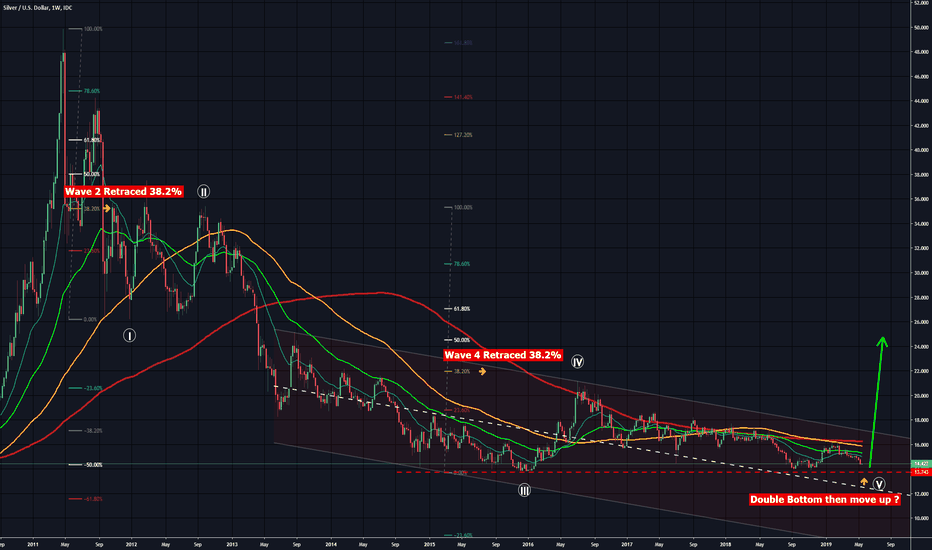The height and width of the screenshot is (550, 932).
Task: Click the 40.000 price axis value
Action: (x=922, y=150)
